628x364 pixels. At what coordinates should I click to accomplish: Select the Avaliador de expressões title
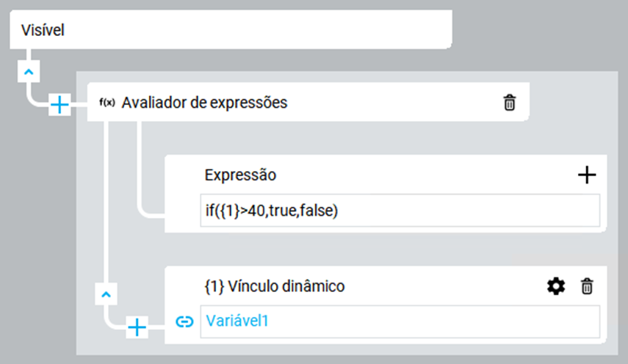coord(204,103)
